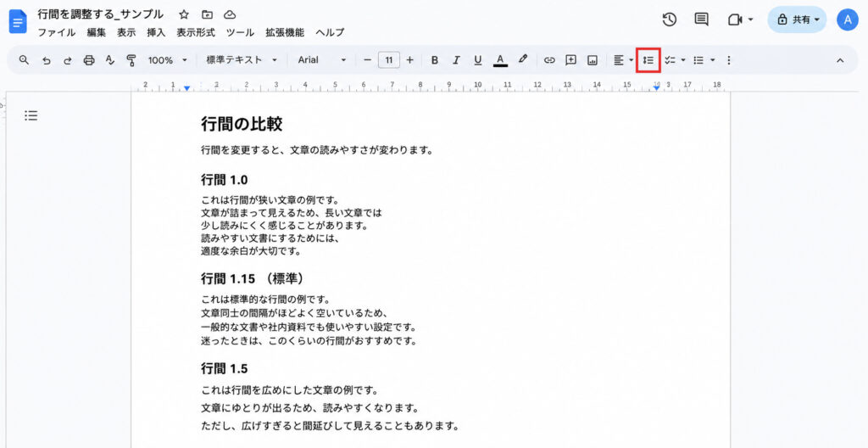
Task: Click the 共有 share button
Action: (797, 20)
